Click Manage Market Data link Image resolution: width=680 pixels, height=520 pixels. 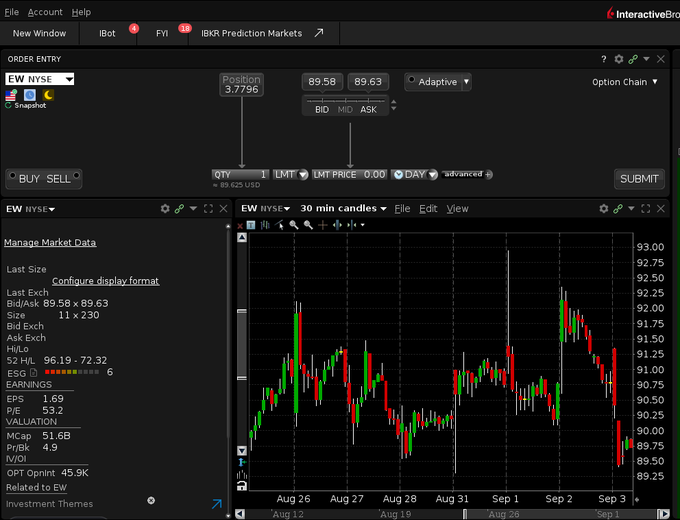pyautogui.click(x=50, y=242)
